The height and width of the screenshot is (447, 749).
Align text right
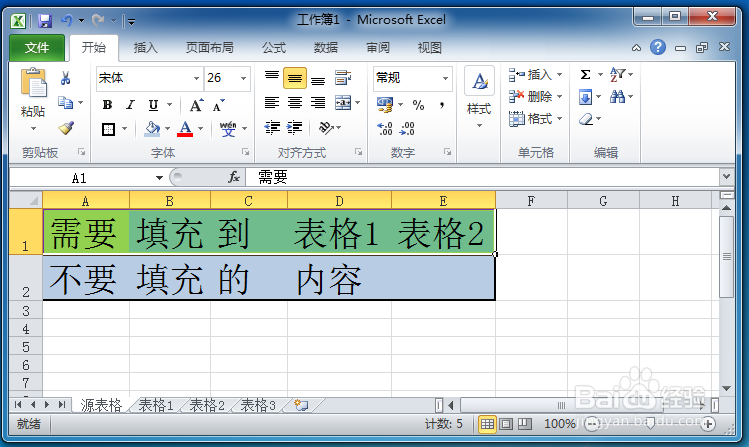point(318,102)
